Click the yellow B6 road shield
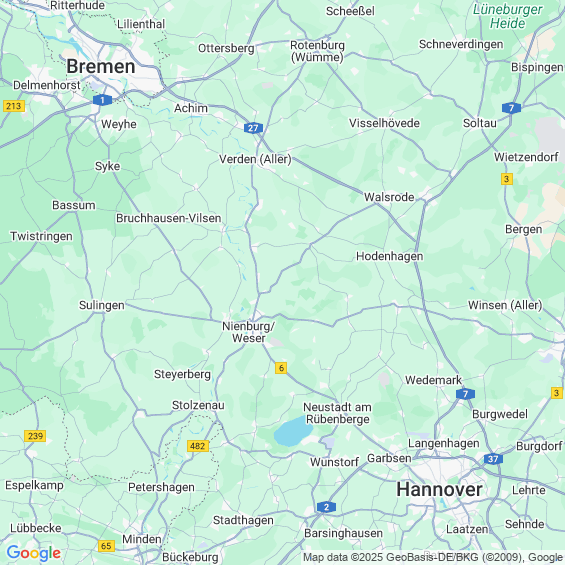This screenshot has width=565, height=565. click(x=281, y=368)
